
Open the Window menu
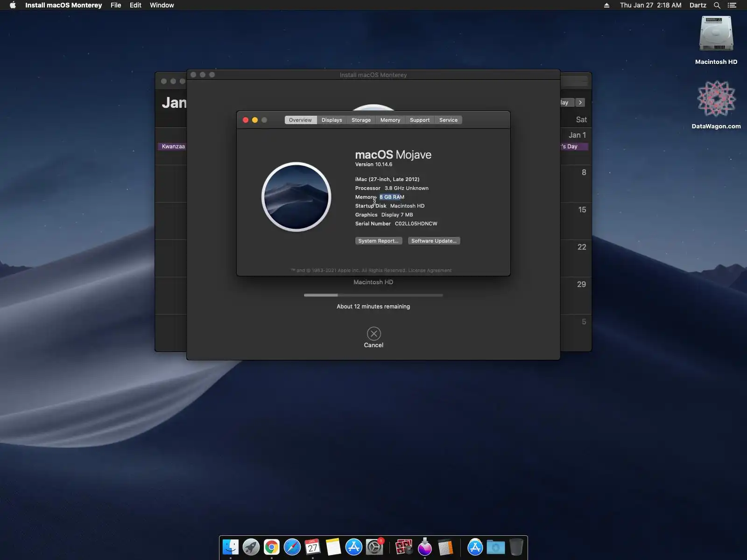tap(162, 5)
